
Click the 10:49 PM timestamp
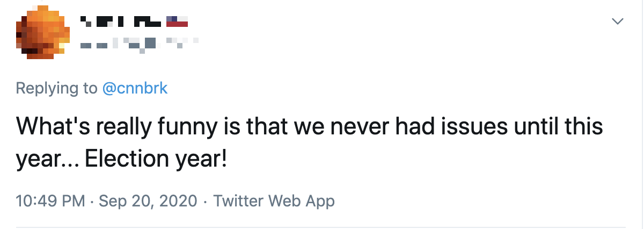[x=51, y=201]
